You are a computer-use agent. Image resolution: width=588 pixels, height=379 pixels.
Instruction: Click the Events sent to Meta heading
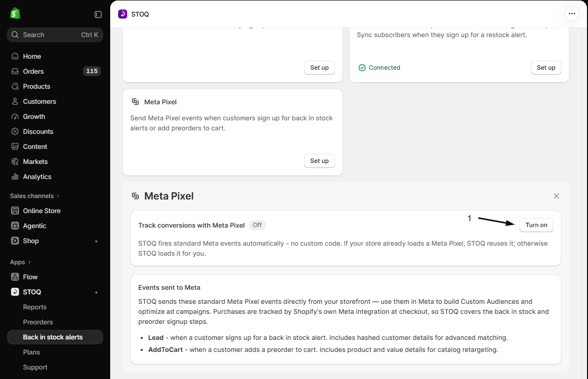[x=169, y=287]
